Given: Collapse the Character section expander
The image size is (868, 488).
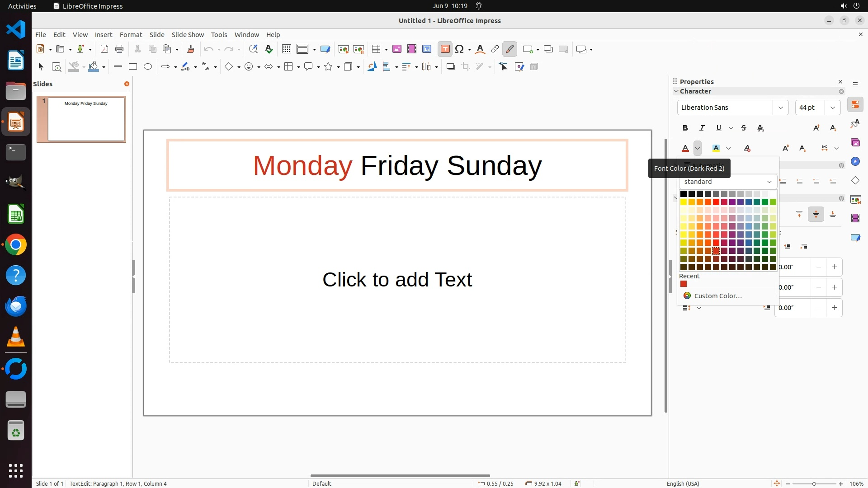Looking at the screenshot, I should pos(676,91).
